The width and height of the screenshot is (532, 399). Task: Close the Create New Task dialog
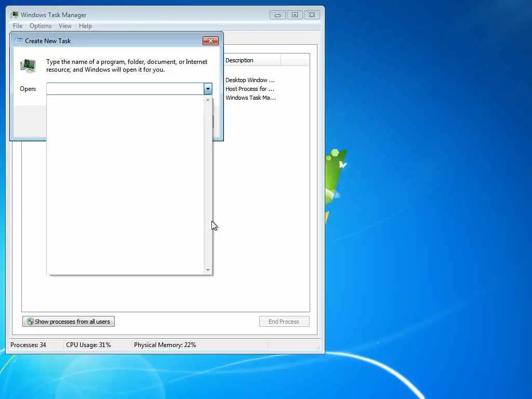(211, 41)
